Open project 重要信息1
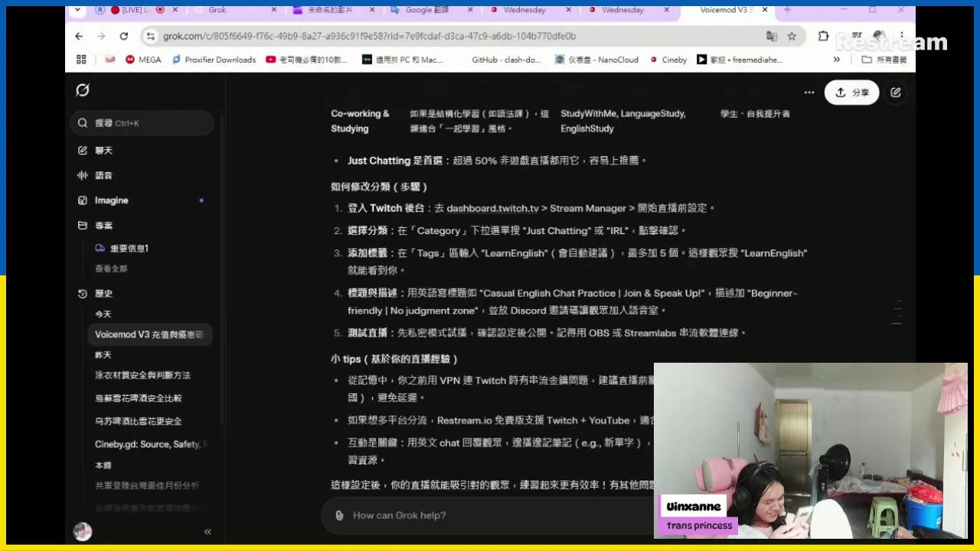This screenshot has width=980, height=551. pos(129,248)
